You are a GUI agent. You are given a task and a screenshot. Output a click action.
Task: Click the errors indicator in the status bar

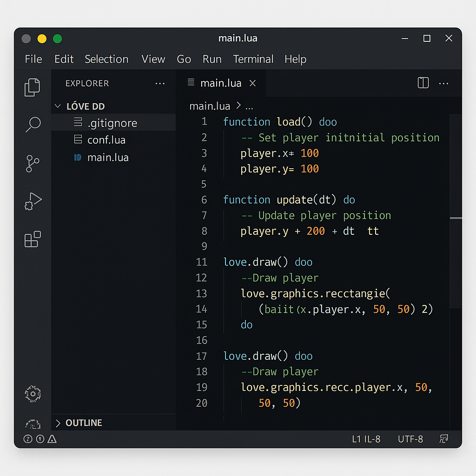40,438
